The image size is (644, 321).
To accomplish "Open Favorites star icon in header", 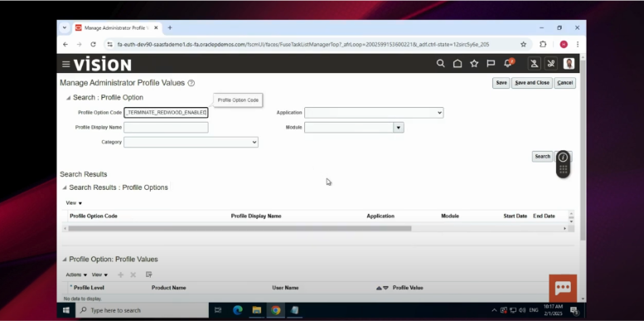I will pyautogui.click(x=474, y=64).
